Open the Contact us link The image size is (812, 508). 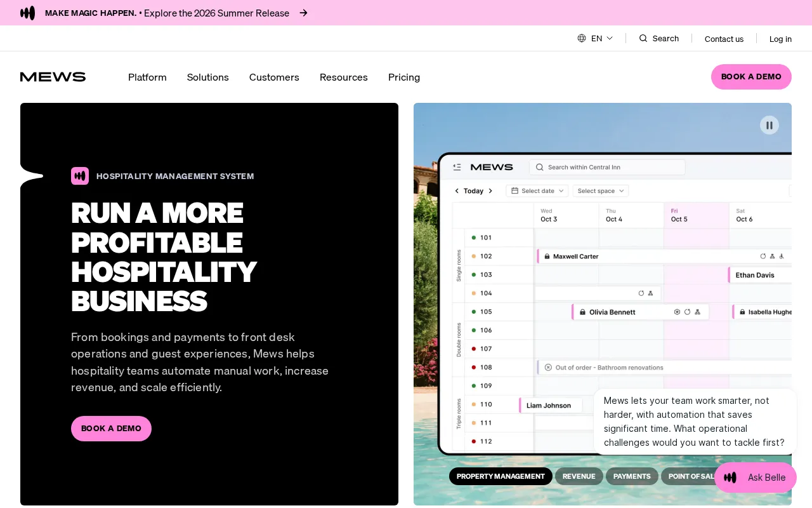[724, 39]
